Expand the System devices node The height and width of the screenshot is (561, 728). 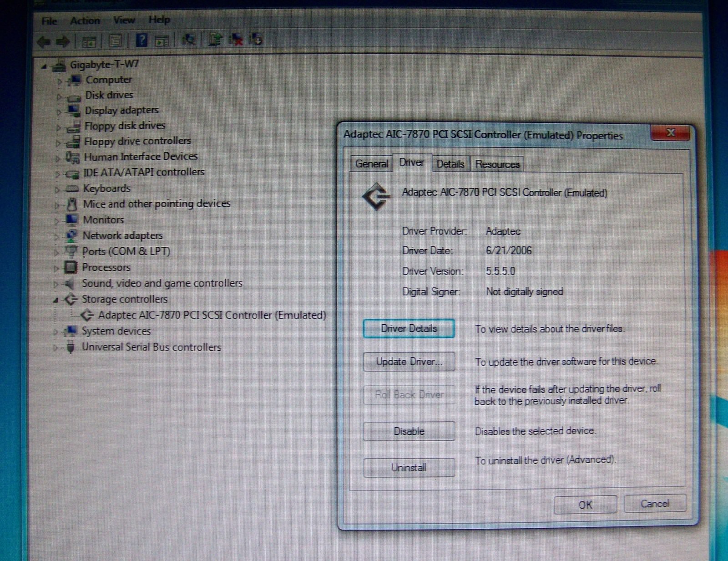56,332
